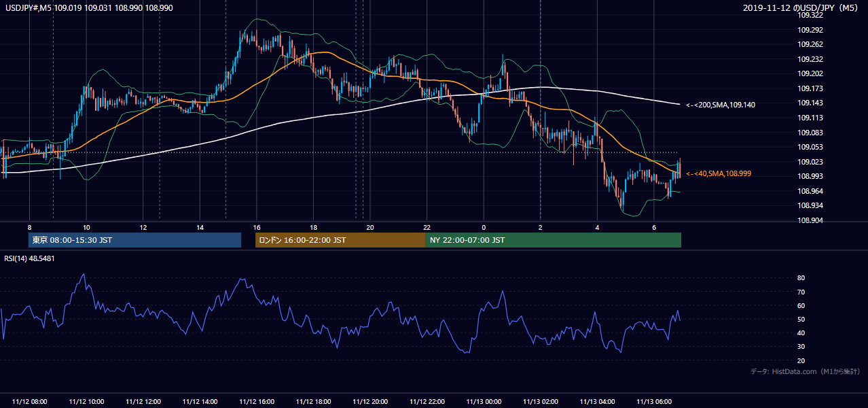Select the 40 SMA 108.999 label
868x408 pixels.
click(719, 174)
